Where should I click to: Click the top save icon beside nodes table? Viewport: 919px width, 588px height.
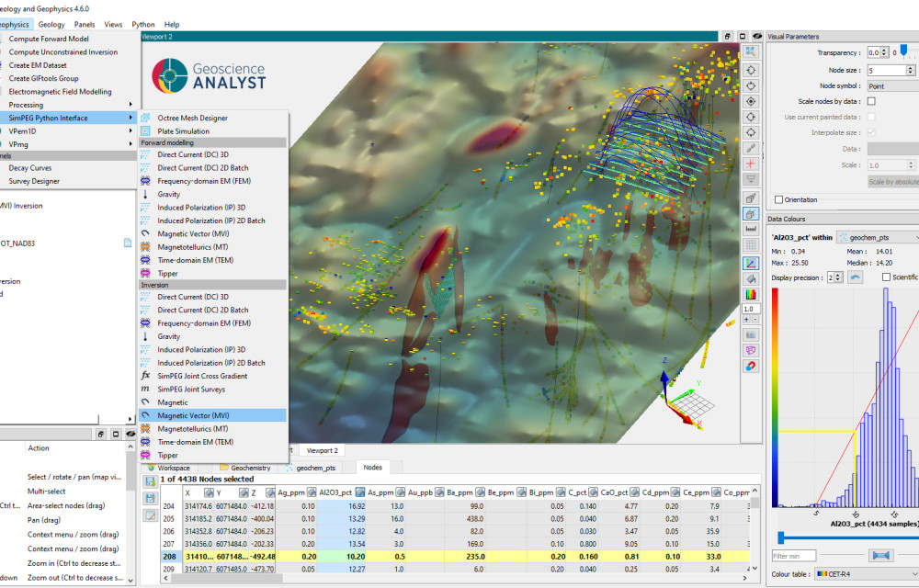[150, 481]
